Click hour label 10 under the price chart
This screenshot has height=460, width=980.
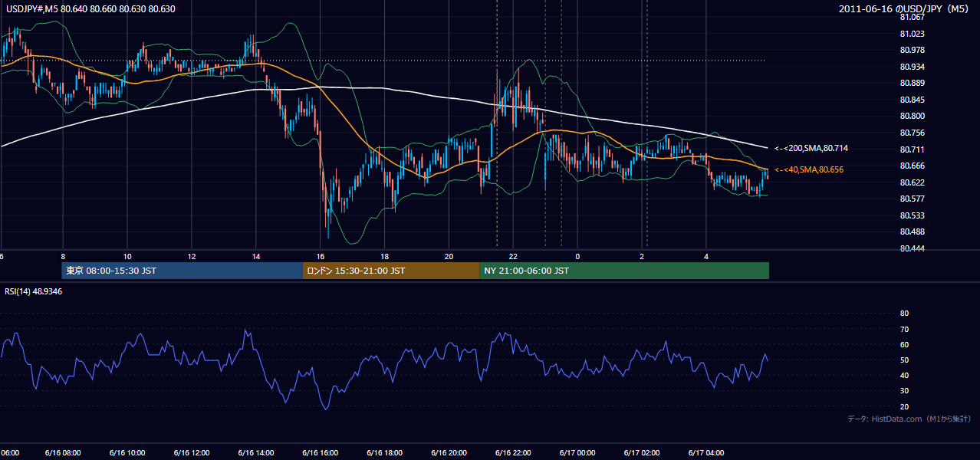click(x=127, y=256)
